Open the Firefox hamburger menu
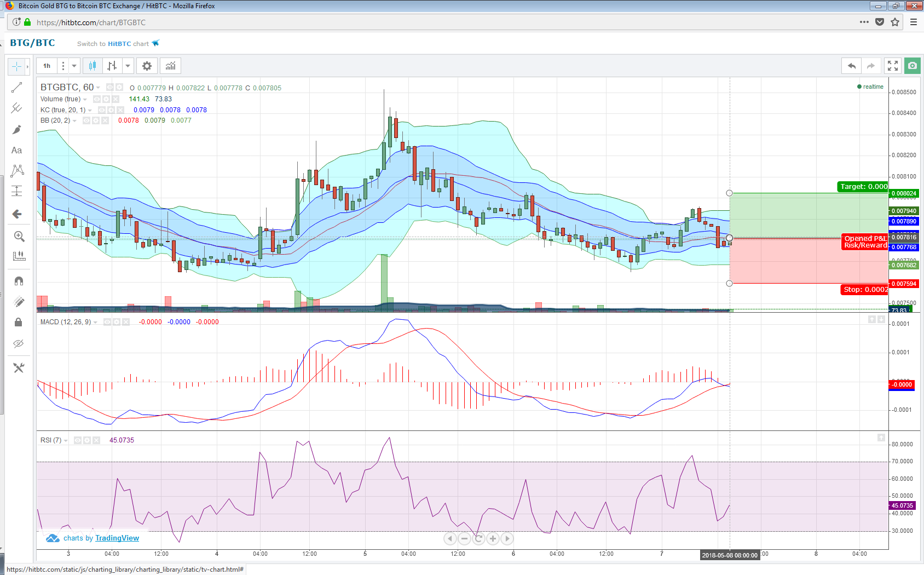924x575 pixels. point(914,22)
